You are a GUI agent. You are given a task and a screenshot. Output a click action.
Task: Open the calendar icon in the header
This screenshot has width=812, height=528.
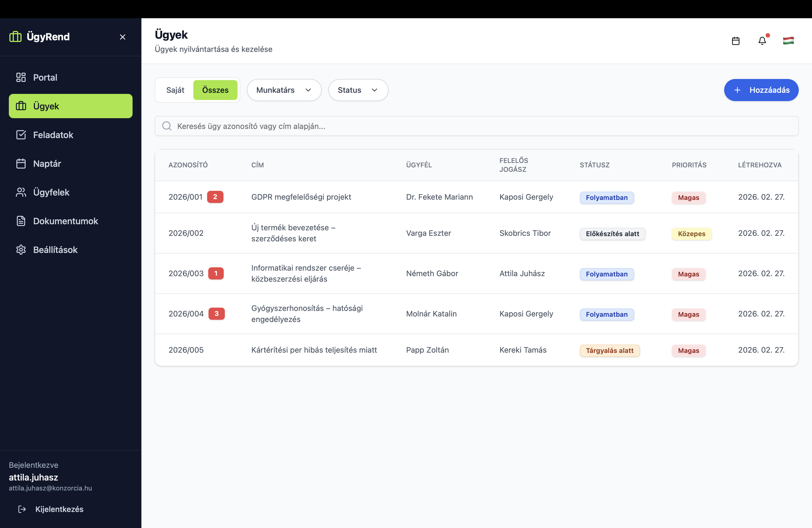coord(735,41)
